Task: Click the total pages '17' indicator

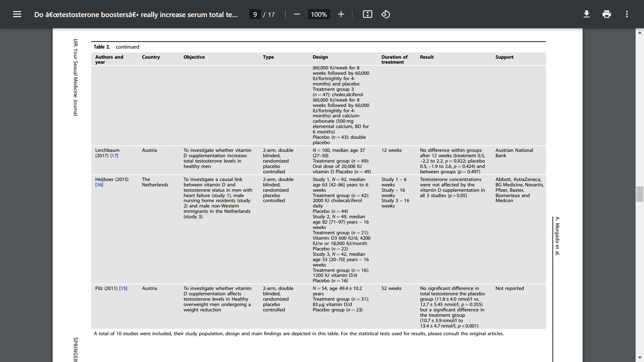Action: 271,14
